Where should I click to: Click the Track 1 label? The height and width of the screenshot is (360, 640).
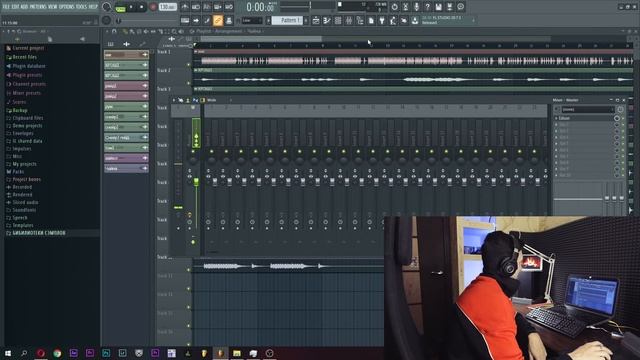164,52
